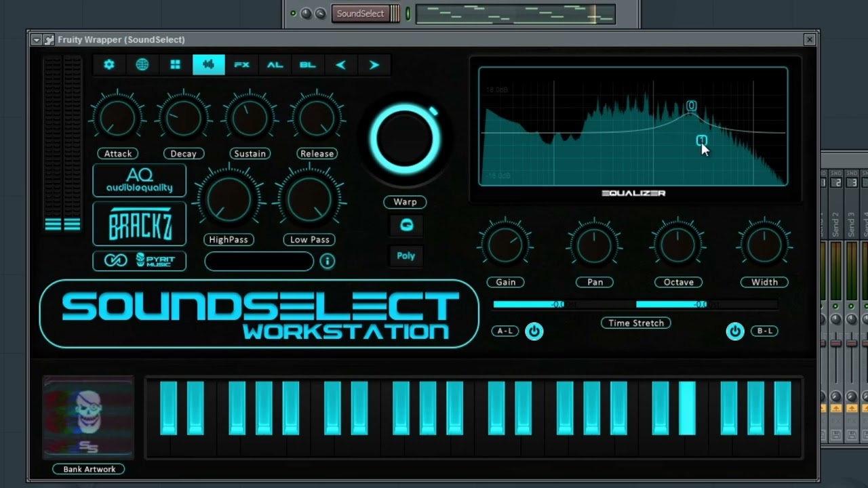Click the Pyrit Music logo button

tap(139, 260)
